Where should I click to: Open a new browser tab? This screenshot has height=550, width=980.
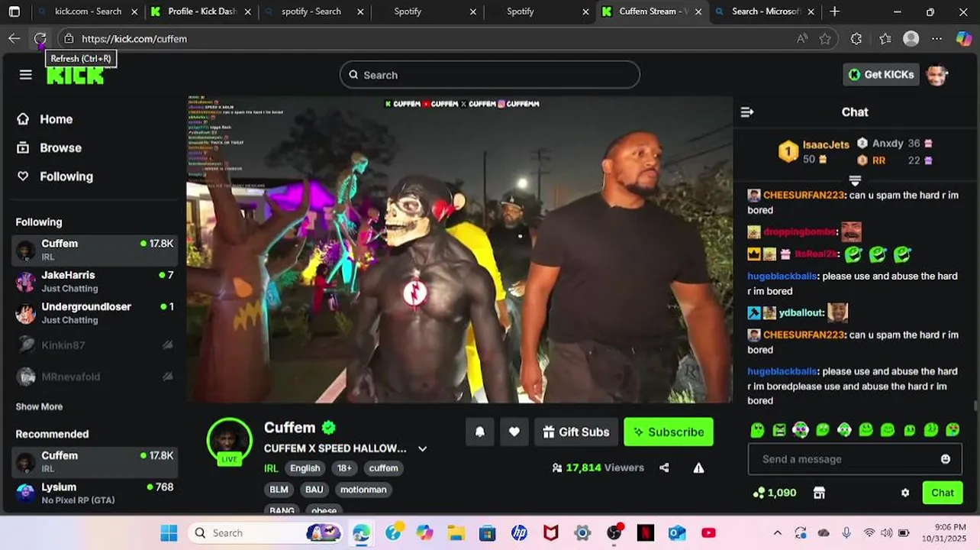point(834,11)
